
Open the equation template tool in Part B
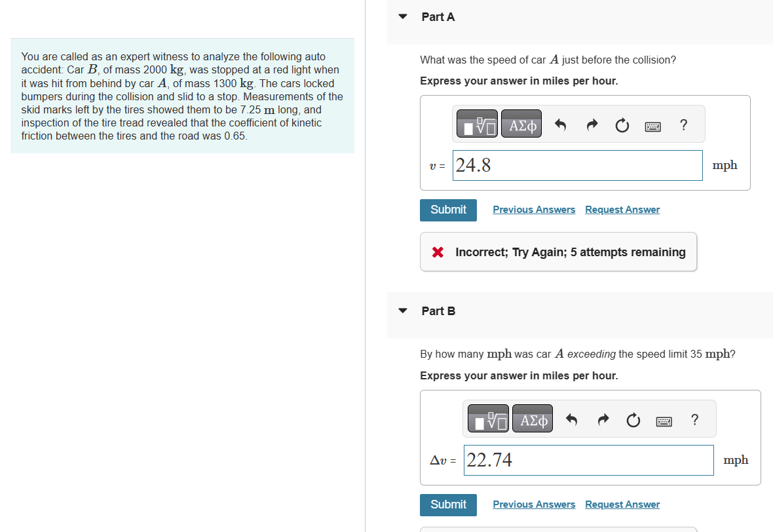[487, 419]
